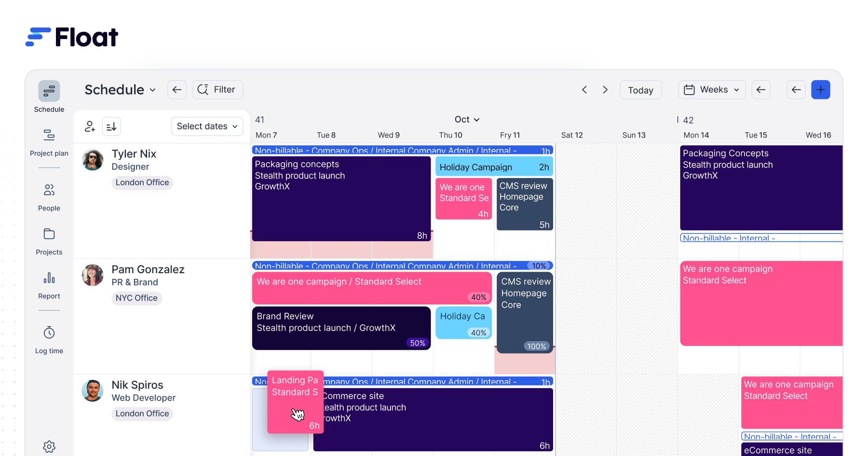Select the Wed 16 day header
Viewport: 868px width, 456px height.
tap(818, 135)
